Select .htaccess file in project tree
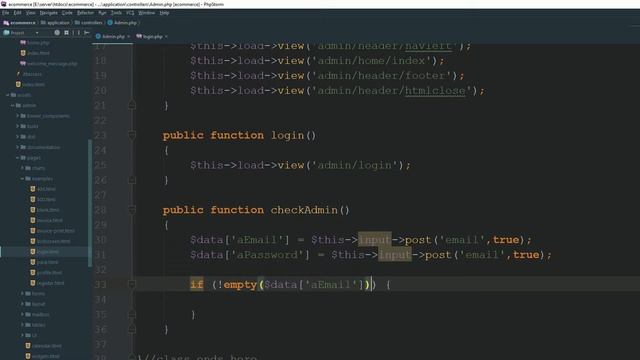Screen dimensions: 640x360 click(x=29, y=74)
